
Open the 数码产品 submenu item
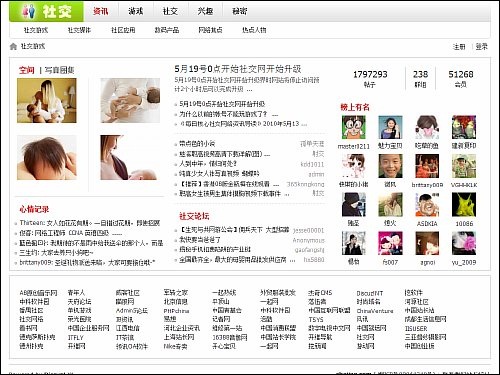[167, 30]
